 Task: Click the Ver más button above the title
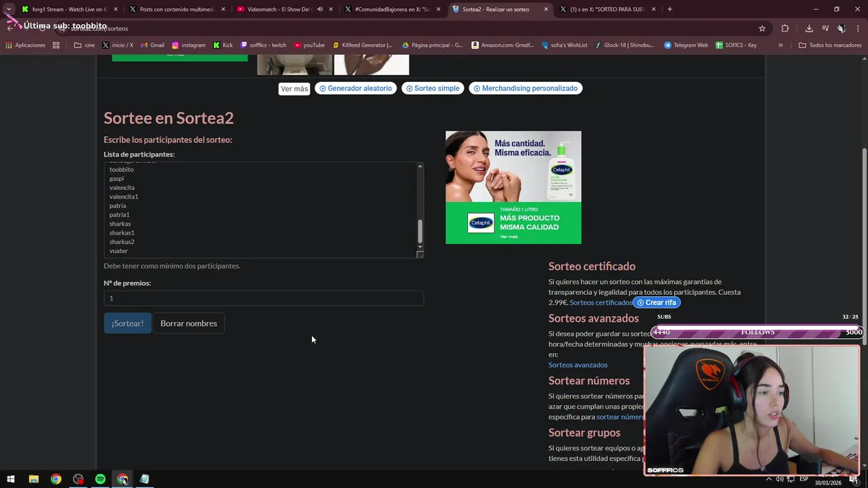click(x=294, y=89)
